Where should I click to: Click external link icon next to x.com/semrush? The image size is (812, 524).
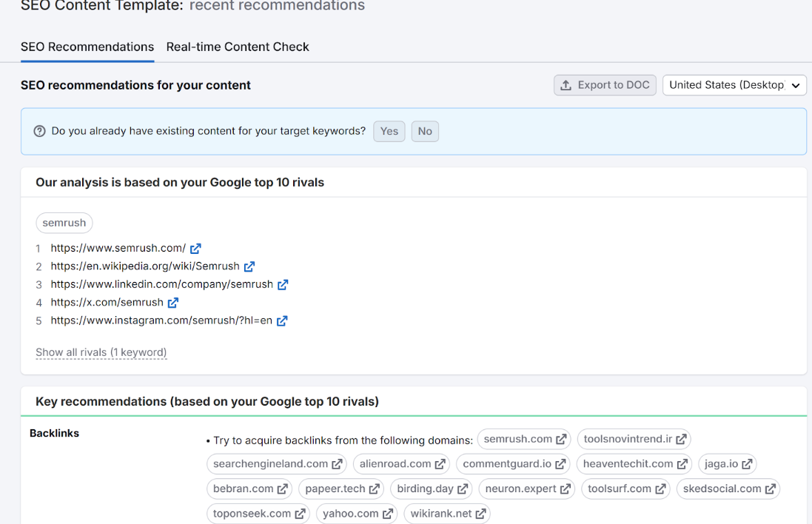point(173,303)
